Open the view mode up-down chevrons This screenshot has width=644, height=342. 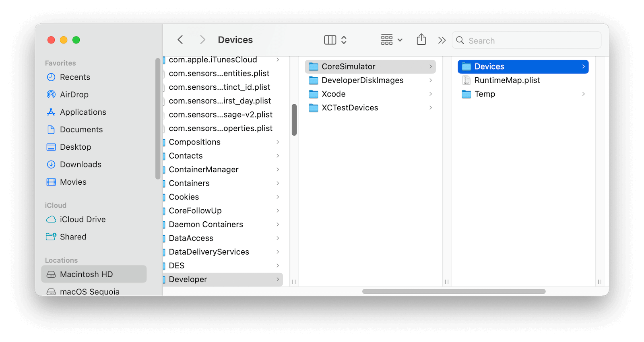pos(344,40)
